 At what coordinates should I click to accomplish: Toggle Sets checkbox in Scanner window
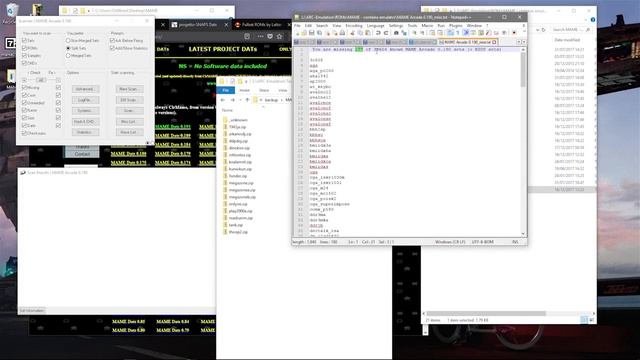24,40
